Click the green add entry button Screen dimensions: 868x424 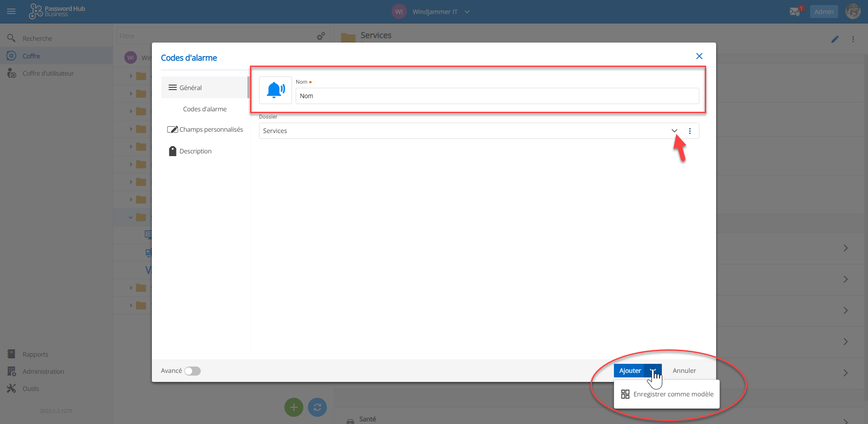(293, 407)
